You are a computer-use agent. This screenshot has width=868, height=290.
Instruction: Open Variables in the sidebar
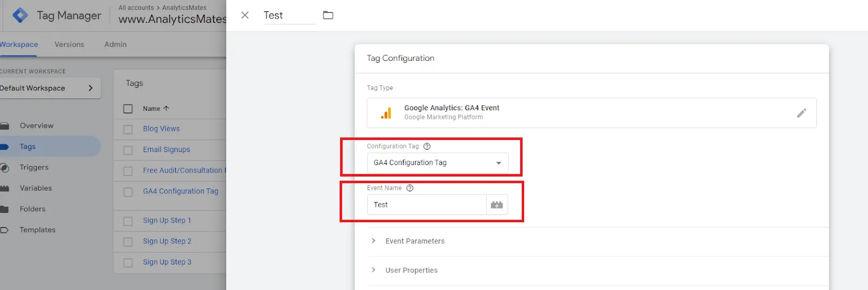36,188
